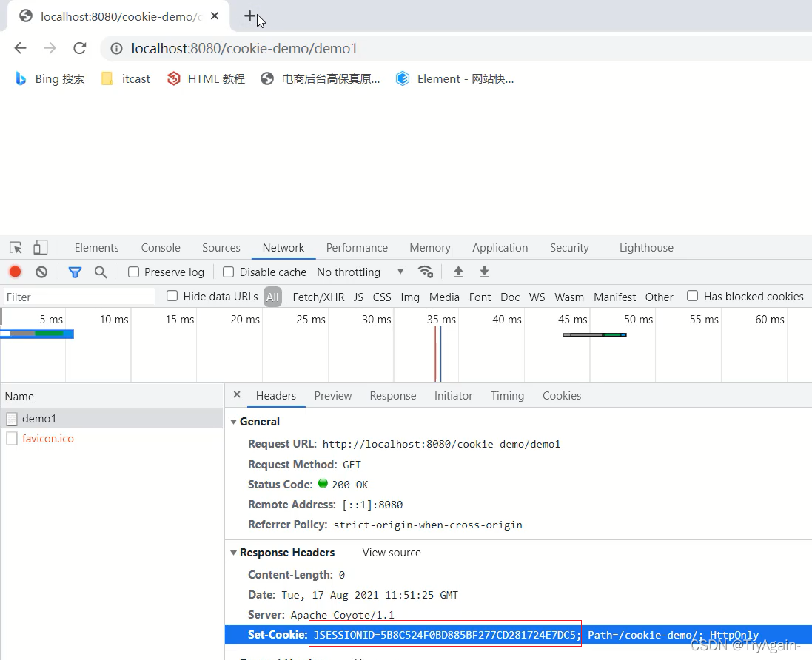Enable Disable cache checkbox
This screenshot has width=812, height=660.
pos(229,272)
